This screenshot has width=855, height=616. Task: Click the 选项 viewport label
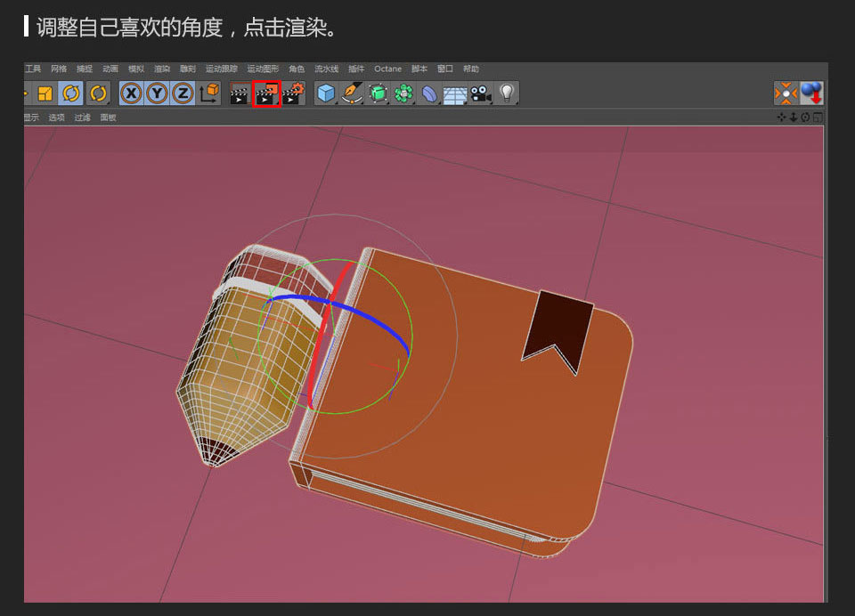(54, 117)
